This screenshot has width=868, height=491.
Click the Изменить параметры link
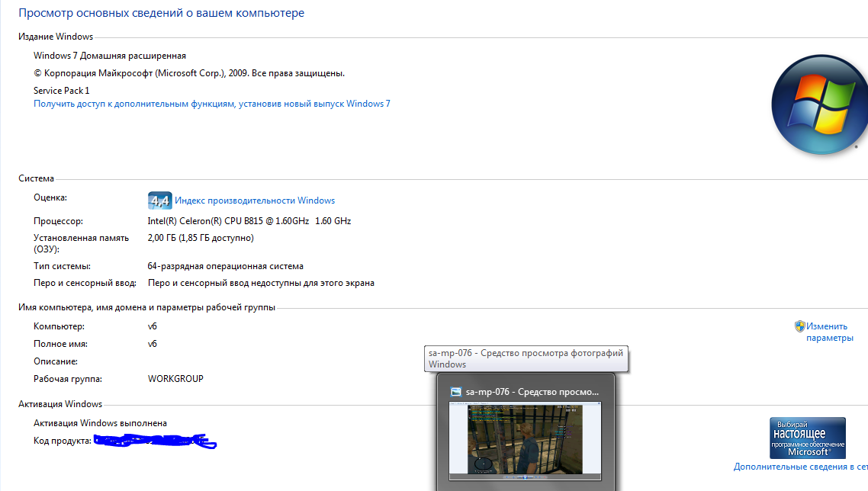click(x=829, y=332)
